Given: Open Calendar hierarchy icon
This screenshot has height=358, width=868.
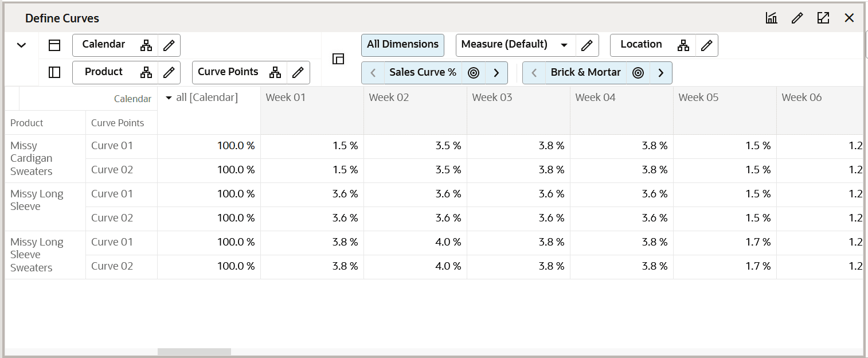Looking at the screenshot, I should (x=146, y=45).
